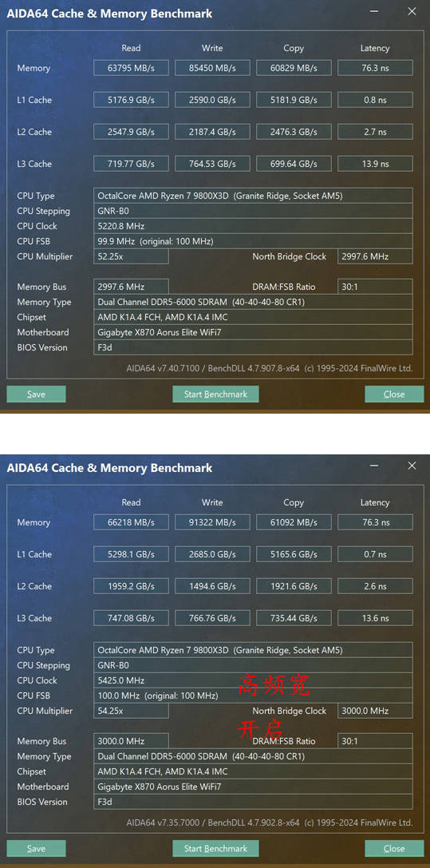Select L2 Cache Write value 1494.6 GB/s
The height and width of the screenshot is (868, 430).
(x=212, y=586)
